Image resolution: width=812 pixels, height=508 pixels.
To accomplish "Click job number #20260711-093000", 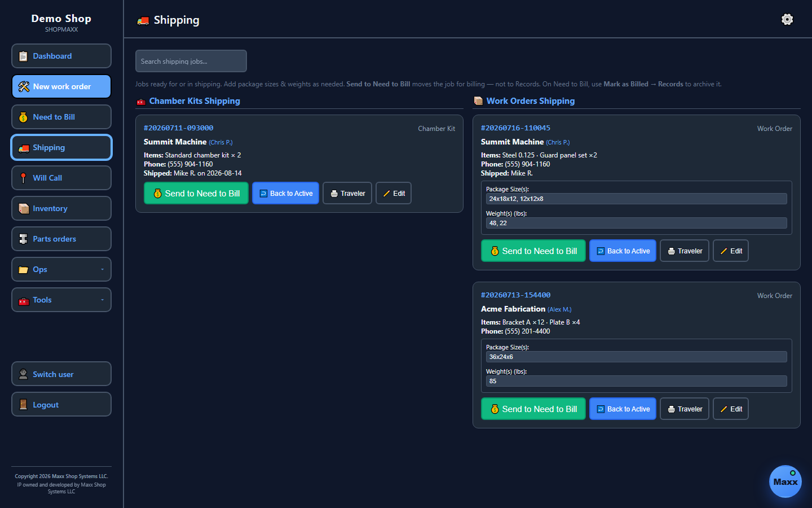I will coord(179,128).
